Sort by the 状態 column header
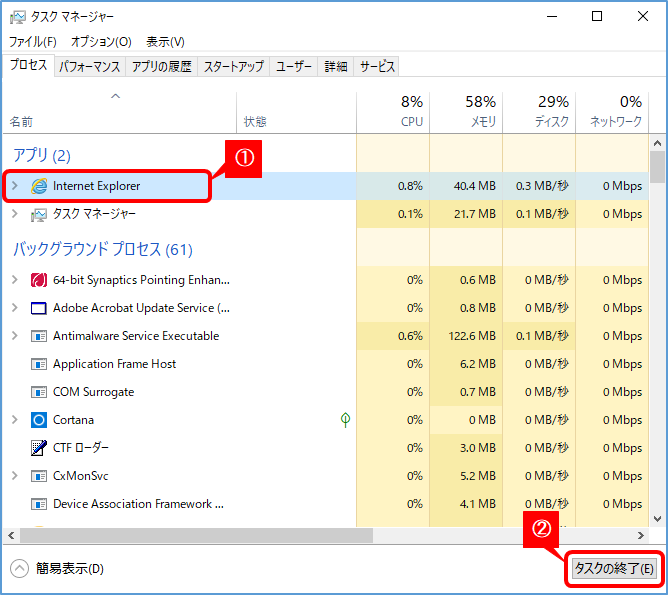Image resolution: width=668 pixels, height=595 pixels. (297, 113)
